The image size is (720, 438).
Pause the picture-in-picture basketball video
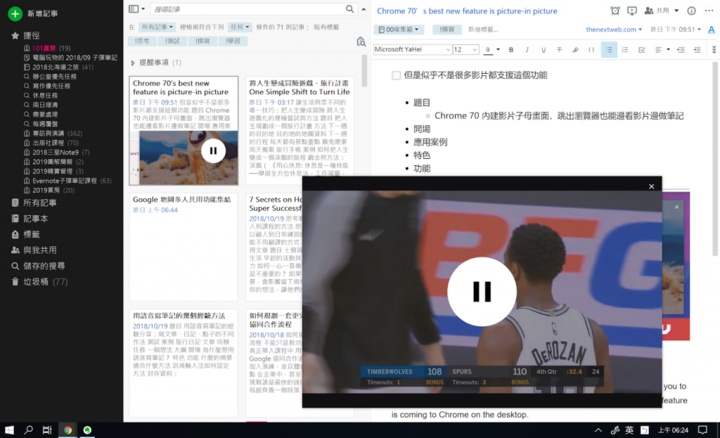482,292
